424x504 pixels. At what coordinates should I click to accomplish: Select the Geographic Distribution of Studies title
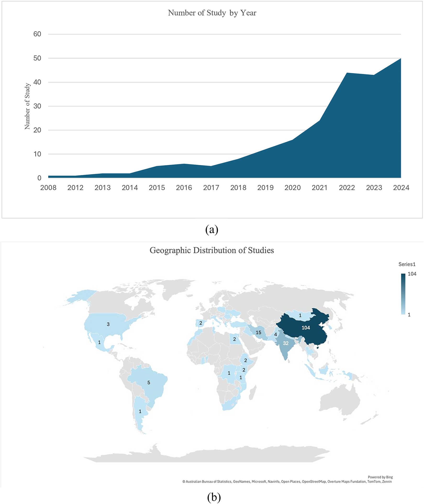pos(212,250)
